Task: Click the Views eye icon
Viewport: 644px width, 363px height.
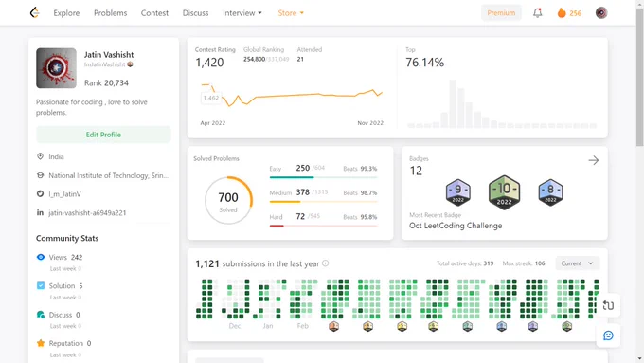Action: point(41,257)
